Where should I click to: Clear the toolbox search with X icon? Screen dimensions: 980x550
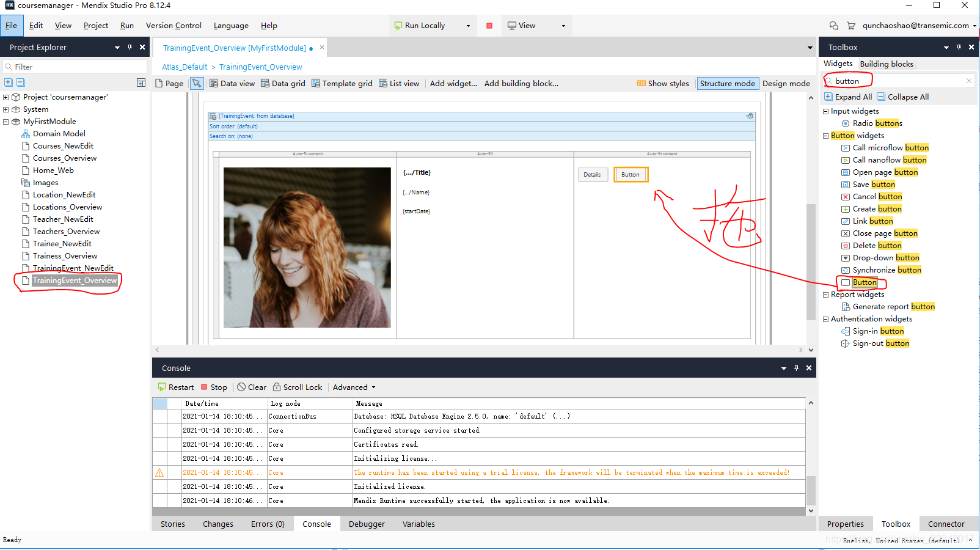(969, 81)
